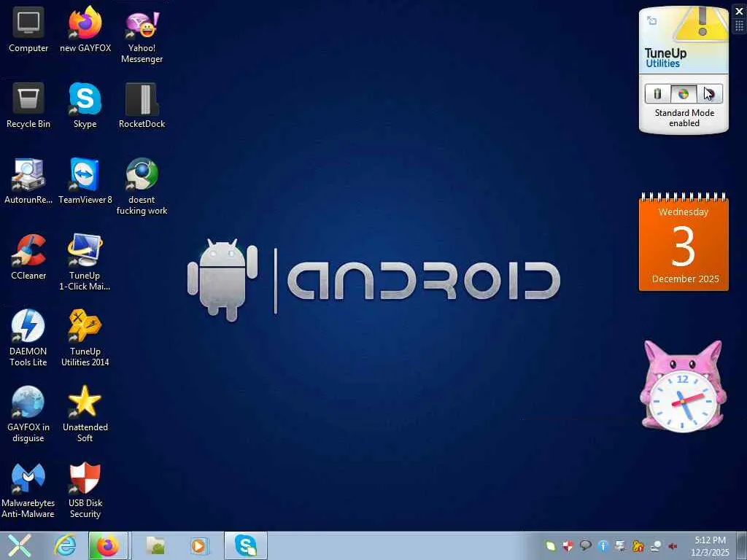Launch TeamViewer 8 from the desktop
Image resolution: width=747 pixels, height=560 pixels.
tap(85, 182)
